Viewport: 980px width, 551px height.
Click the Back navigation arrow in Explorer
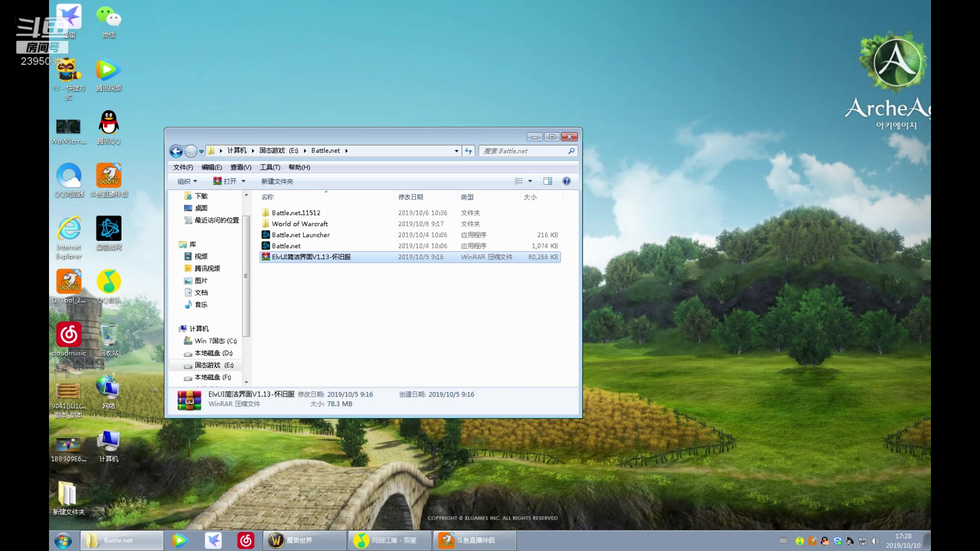coord(176,151)
